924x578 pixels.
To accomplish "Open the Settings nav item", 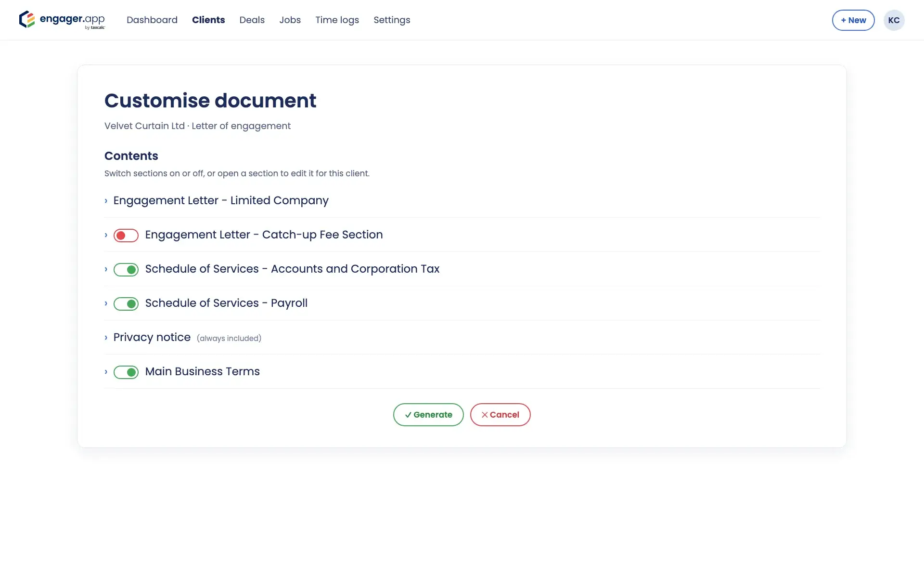I will coord(392,20).
